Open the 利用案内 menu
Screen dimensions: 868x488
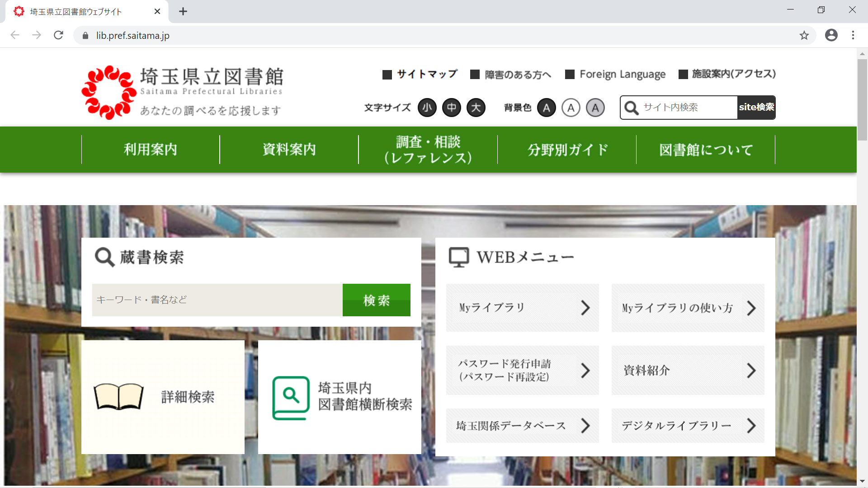pos(151,150)
